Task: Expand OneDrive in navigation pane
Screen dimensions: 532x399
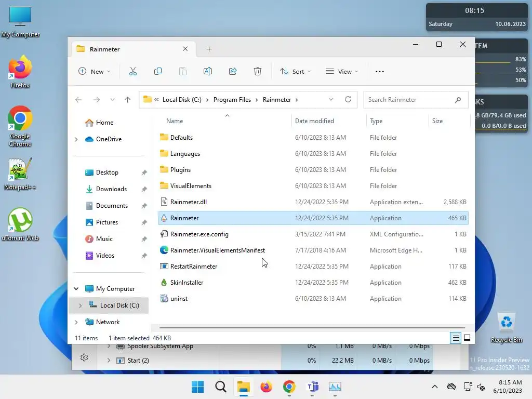Action: click(76, 139)
